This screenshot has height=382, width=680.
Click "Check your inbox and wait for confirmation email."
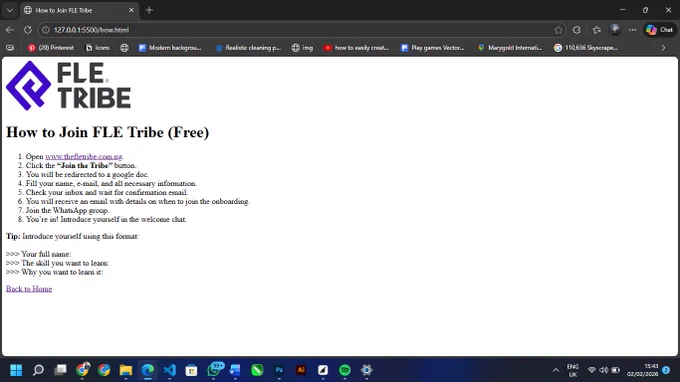(107, 193)
